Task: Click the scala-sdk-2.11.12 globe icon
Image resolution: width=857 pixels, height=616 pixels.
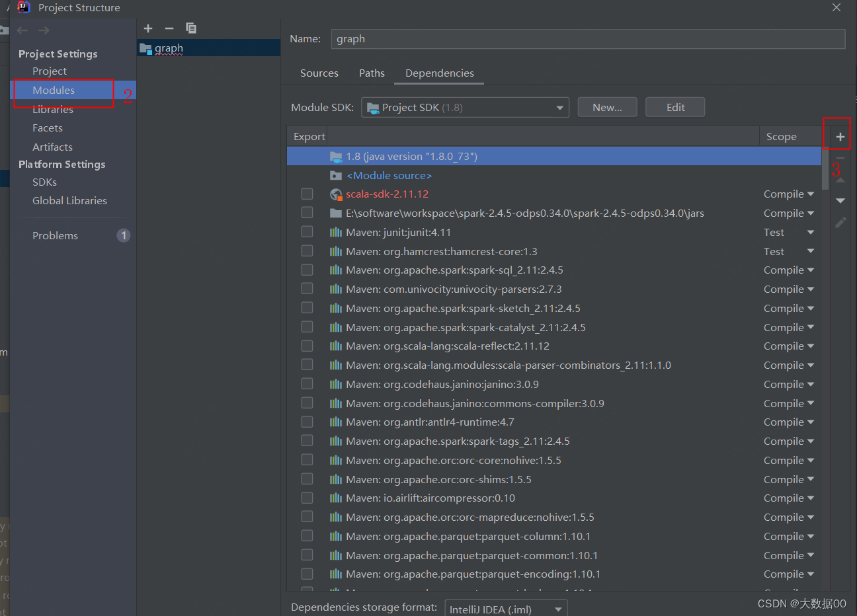Action: tap(336, 194)
